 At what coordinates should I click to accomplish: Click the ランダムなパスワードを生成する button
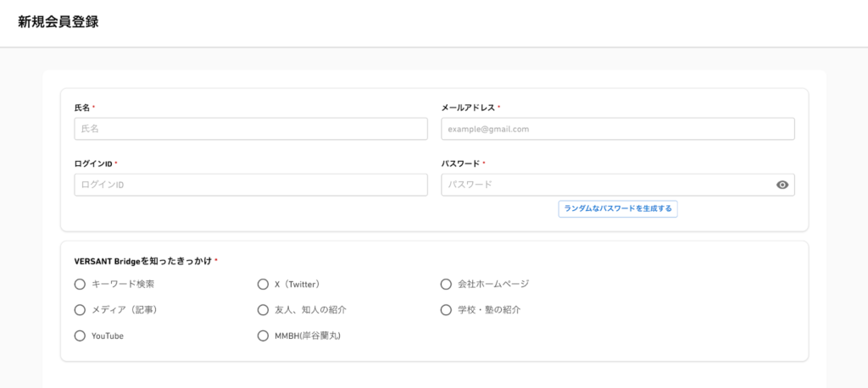617,208
